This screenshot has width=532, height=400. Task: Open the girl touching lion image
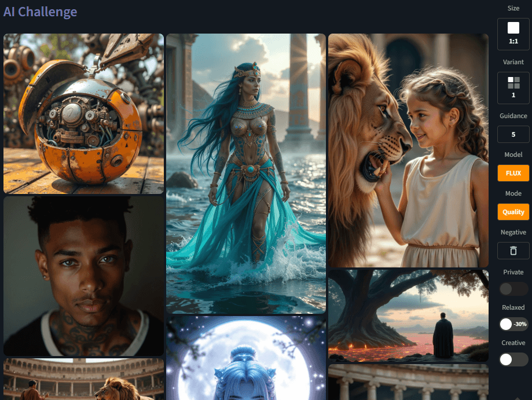tap(408, 151)
